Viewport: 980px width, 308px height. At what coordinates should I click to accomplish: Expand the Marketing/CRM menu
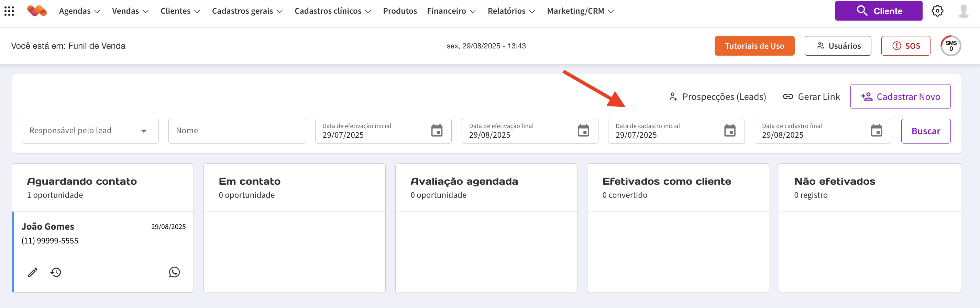580,11
